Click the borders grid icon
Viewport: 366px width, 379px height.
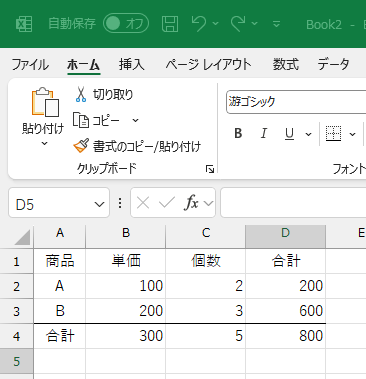click(333, 134)
